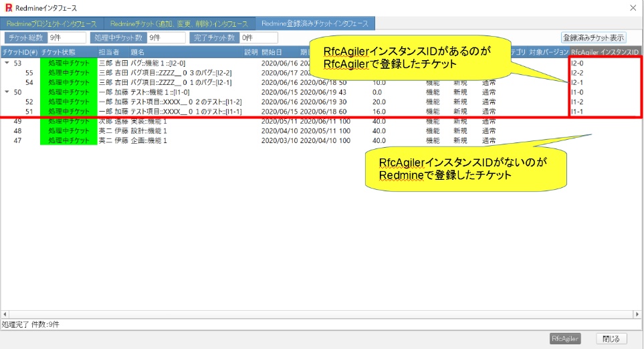This screenshot has height=349, width=644.
Task: Click instance ID I1-2 cell
Action: 577,102
